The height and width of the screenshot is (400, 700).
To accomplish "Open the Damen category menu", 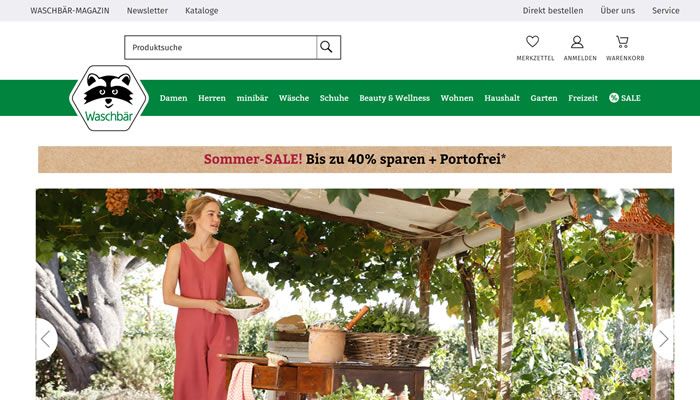I will click(174, 98).
